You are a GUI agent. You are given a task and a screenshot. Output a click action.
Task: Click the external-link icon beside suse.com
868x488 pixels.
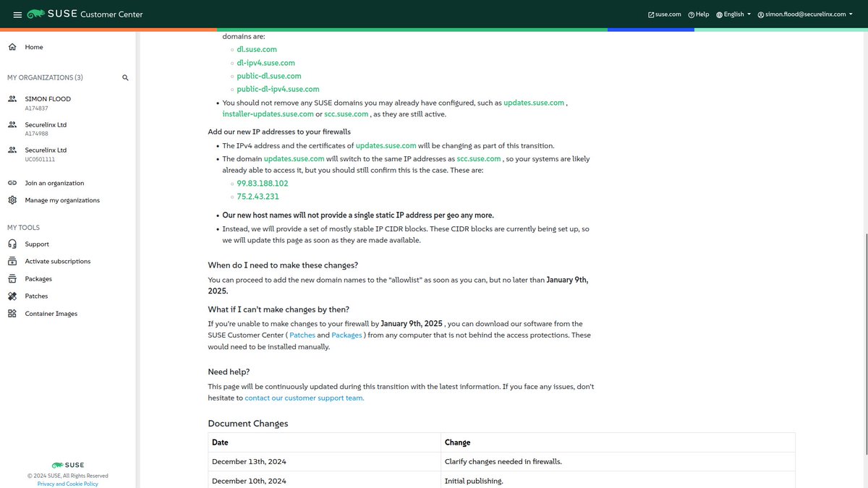(x=651, y=14)
